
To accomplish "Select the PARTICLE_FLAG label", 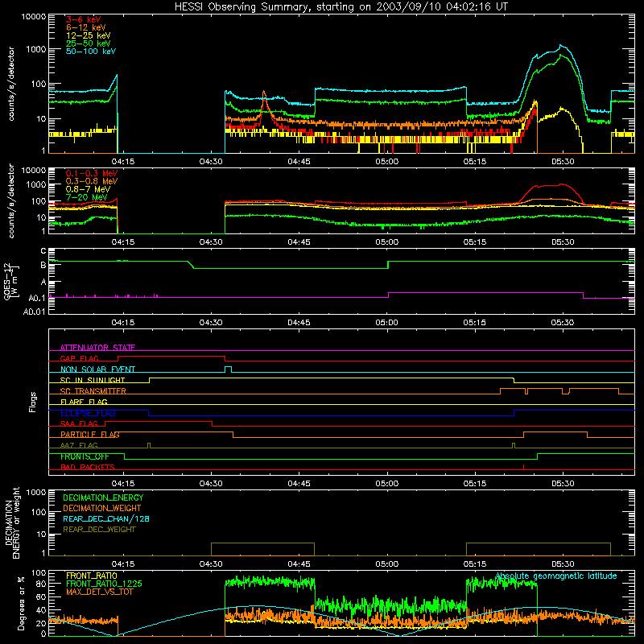I will [x=90, y=434].
